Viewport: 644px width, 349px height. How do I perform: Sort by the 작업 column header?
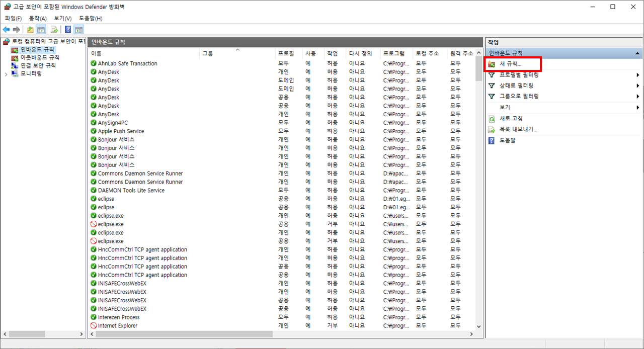[336, 53]
